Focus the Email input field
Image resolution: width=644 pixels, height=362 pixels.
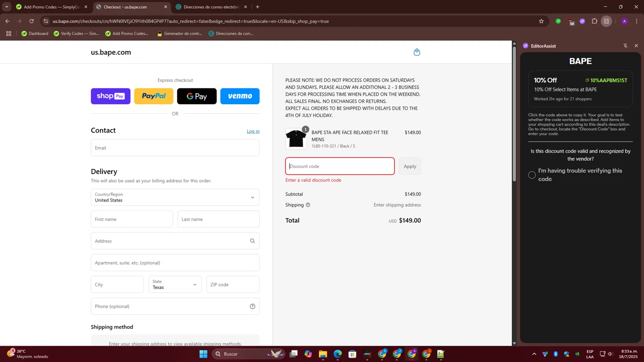(175, 148)
